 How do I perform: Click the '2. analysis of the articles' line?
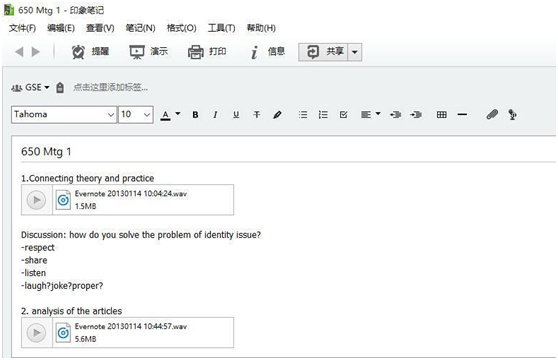click(x=71, y=311)
